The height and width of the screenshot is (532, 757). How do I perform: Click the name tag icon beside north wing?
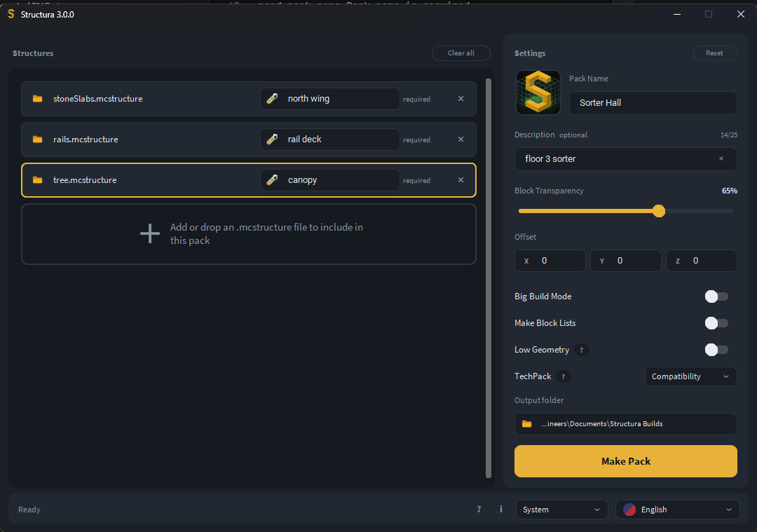tap(272, 99)
